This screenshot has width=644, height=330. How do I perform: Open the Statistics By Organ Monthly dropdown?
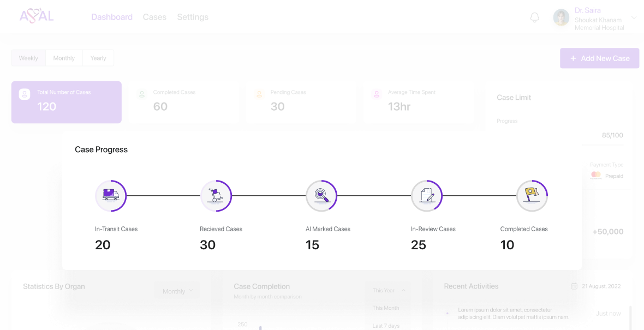point(178,291)
